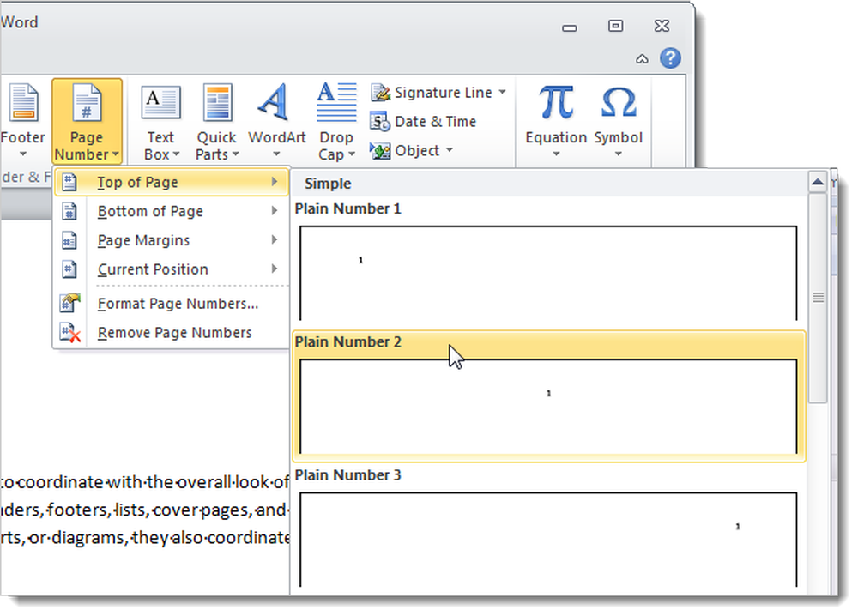
Task: Click the gallery scrollbar up arrow
Action: (x=818, y=182)
